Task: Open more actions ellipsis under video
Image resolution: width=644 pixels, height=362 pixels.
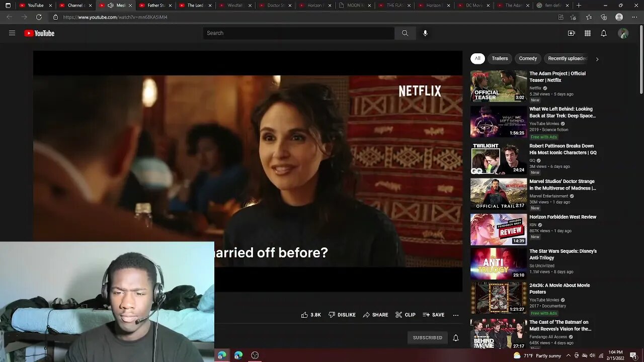Action: (456, 315)
